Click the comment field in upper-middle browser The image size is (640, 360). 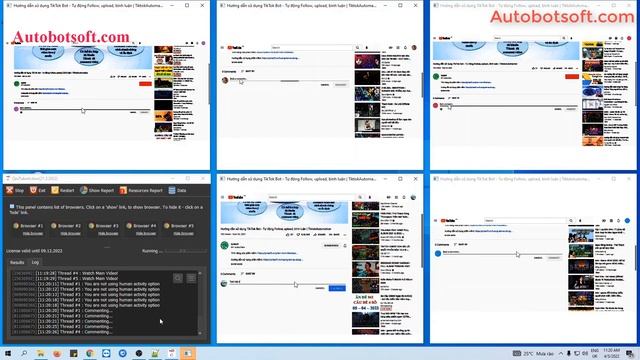(288, 80)
